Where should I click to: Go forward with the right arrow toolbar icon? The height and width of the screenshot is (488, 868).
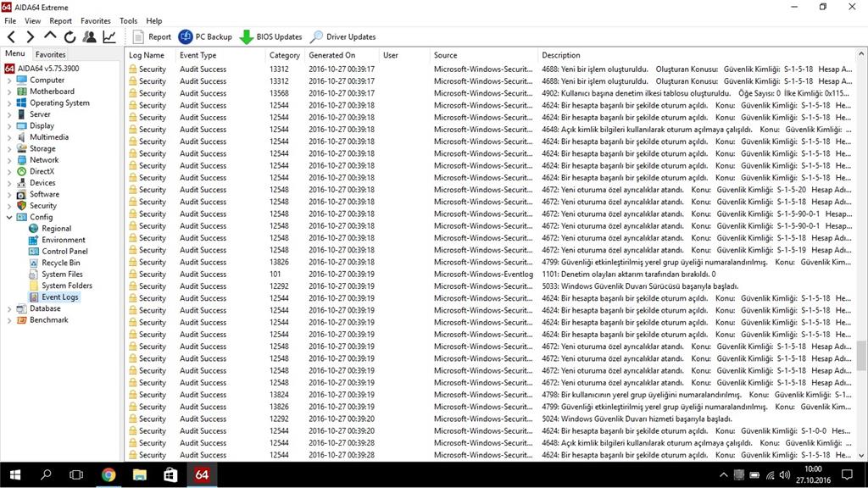pos(31,37)
